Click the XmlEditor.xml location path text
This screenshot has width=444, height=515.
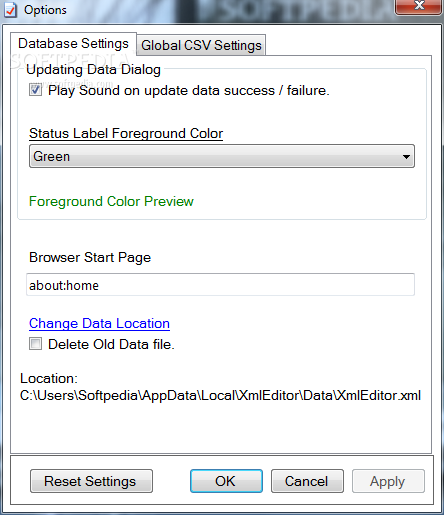(220, 395)
